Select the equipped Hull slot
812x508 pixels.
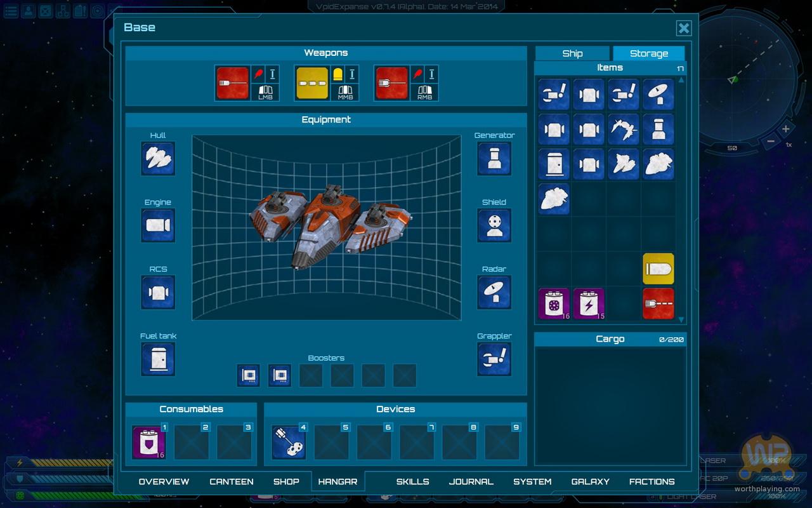[158, 158]
